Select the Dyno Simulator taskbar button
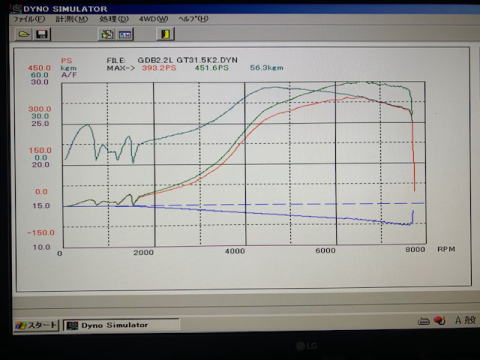Screen dimensions: 480x360 click(x=121, y=325)
